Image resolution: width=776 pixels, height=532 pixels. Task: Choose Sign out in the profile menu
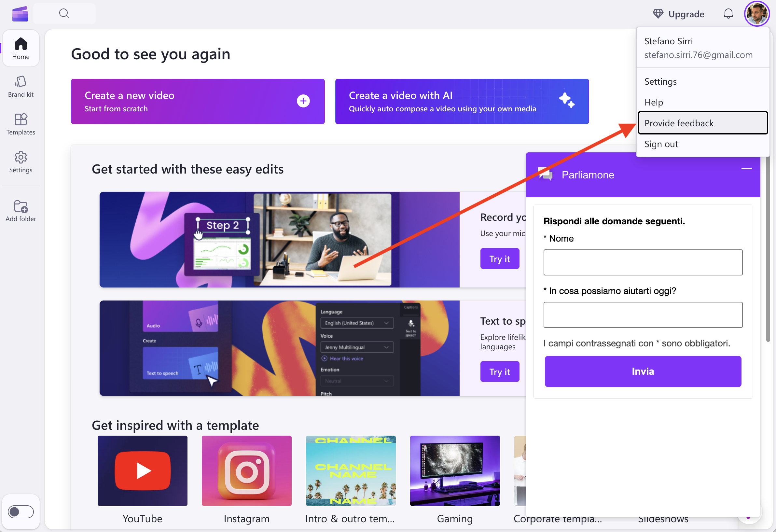pyautogui.click(x=702, y=144)
